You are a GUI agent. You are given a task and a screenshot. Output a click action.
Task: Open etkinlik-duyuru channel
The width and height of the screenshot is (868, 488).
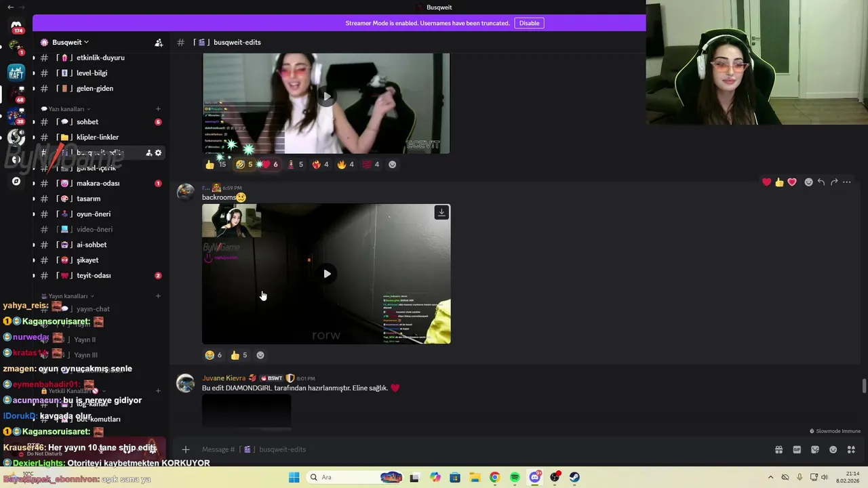[100, 58]
